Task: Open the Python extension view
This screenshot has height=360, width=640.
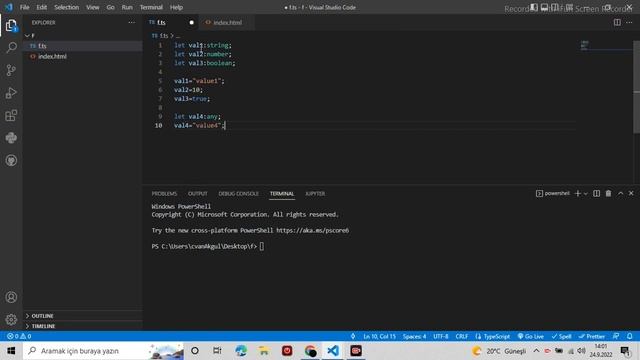Action: pos(11,138)
